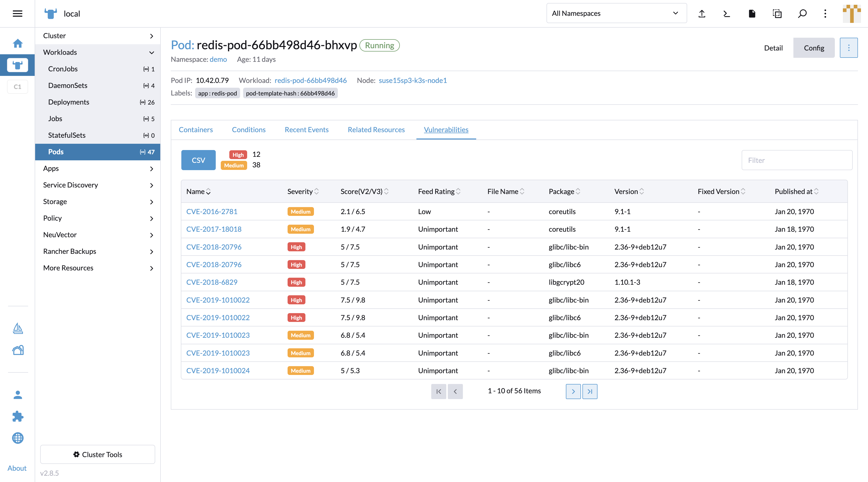The width and height of the screenshot is (868, 482).
Task: Open the CVE-2018-6829 link
Action: (x=212, y=282)
